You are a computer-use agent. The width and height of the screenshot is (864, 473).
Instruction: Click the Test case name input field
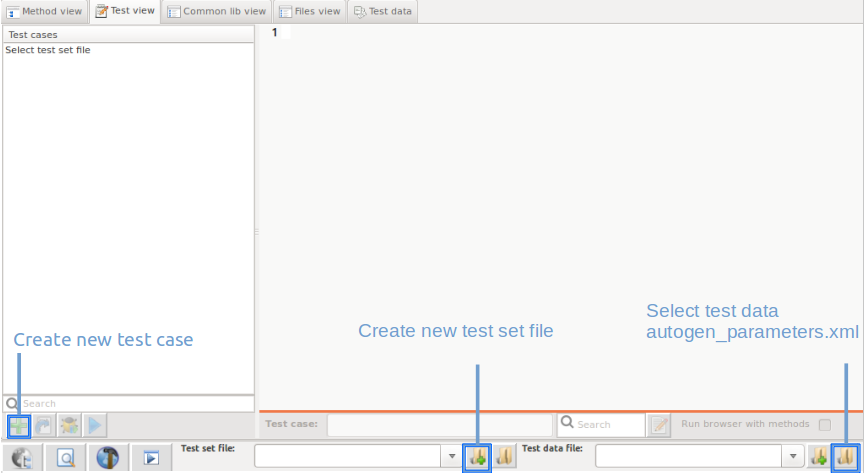(x=440, y=424)
